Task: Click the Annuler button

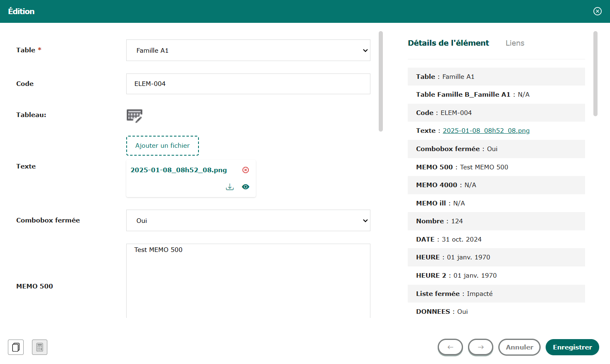Action: (519, 347)
